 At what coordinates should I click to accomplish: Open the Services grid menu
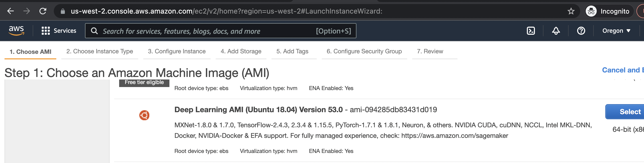tap(45, 31)
